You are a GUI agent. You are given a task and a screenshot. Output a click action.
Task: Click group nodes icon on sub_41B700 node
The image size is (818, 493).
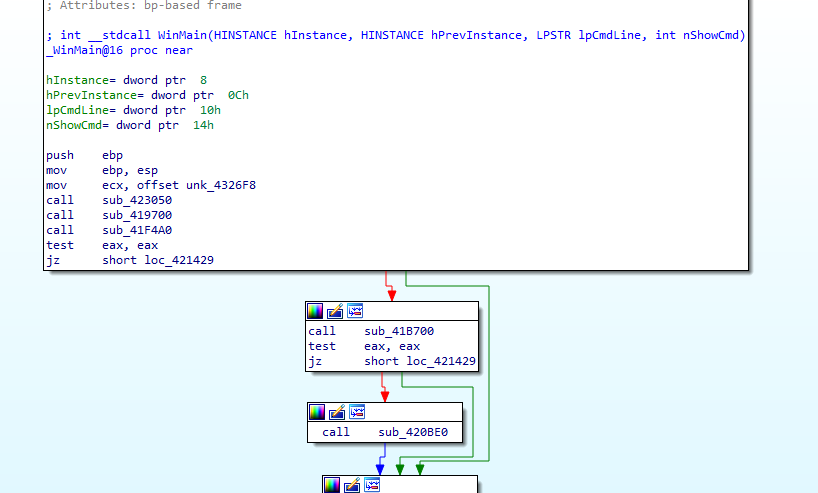tap(355, 311)
